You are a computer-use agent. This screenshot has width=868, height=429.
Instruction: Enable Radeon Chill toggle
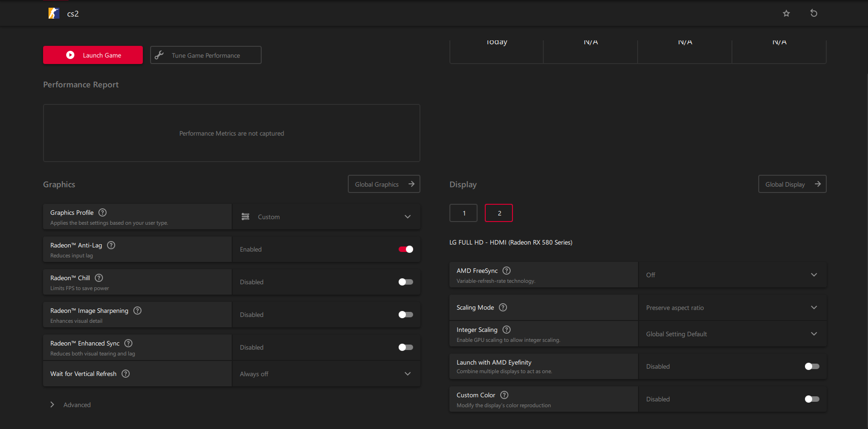coord(406,282)
